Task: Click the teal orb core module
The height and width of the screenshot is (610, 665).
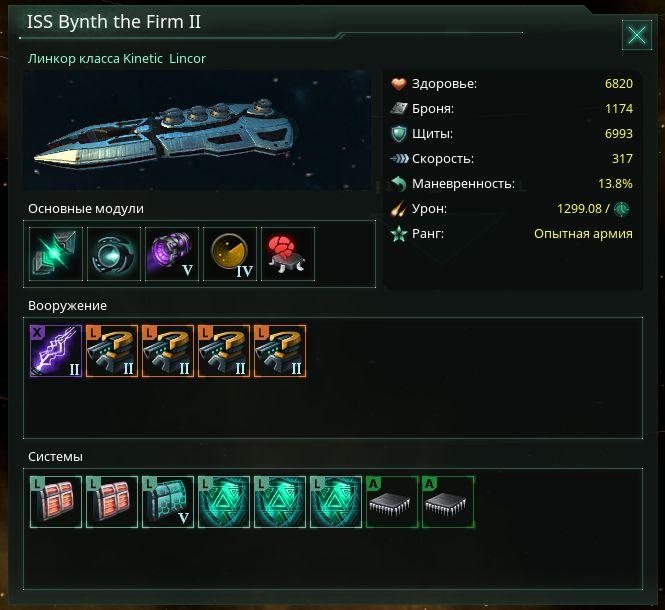Action: [114, 254]
